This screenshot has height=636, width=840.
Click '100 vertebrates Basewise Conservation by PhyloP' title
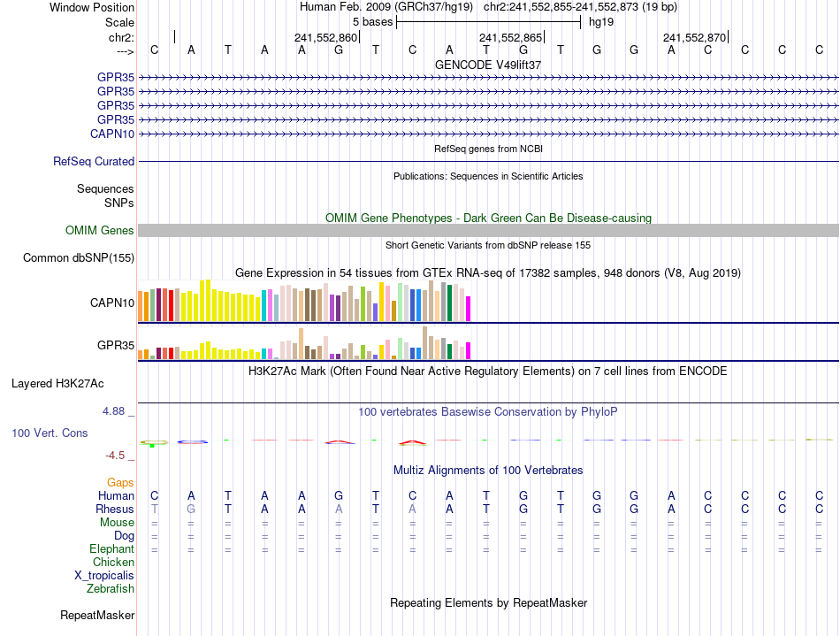coord(488,412)
